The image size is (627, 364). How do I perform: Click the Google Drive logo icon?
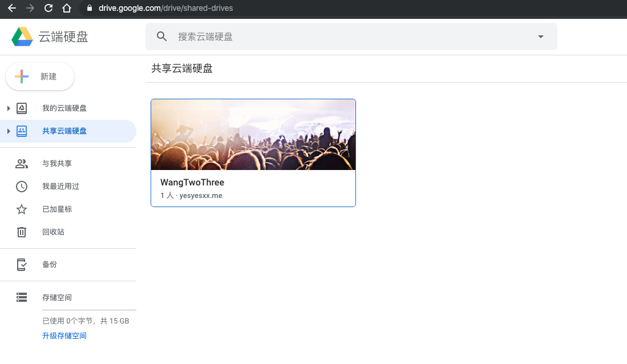[x=22, y=37]
